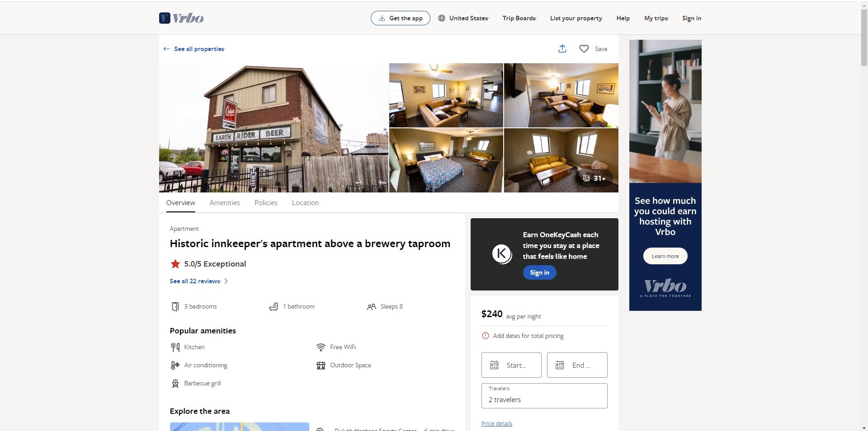
Task: Click the Free WiFi icon
Action: click(321, 347)
